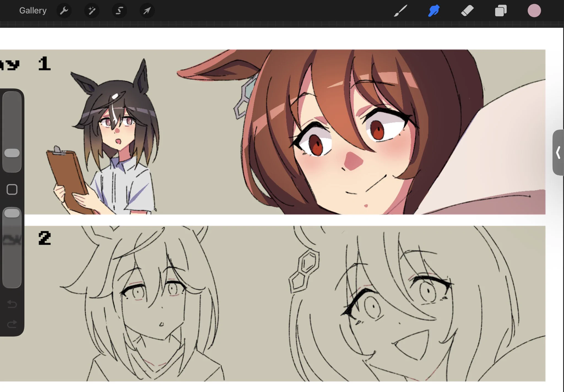Open the pink active color swatch
This screenshot has height=392, width=564.
[x=534, y=11]
